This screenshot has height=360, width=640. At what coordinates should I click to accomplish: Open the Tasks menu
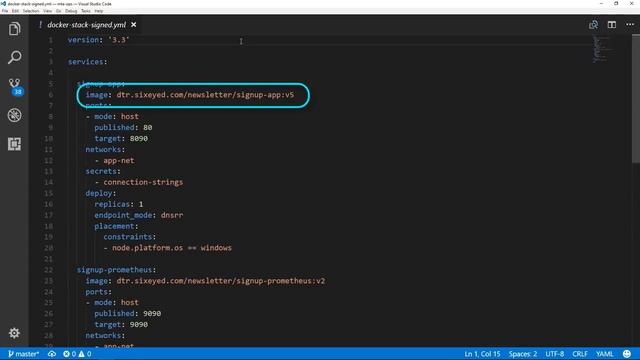point(86,11)
